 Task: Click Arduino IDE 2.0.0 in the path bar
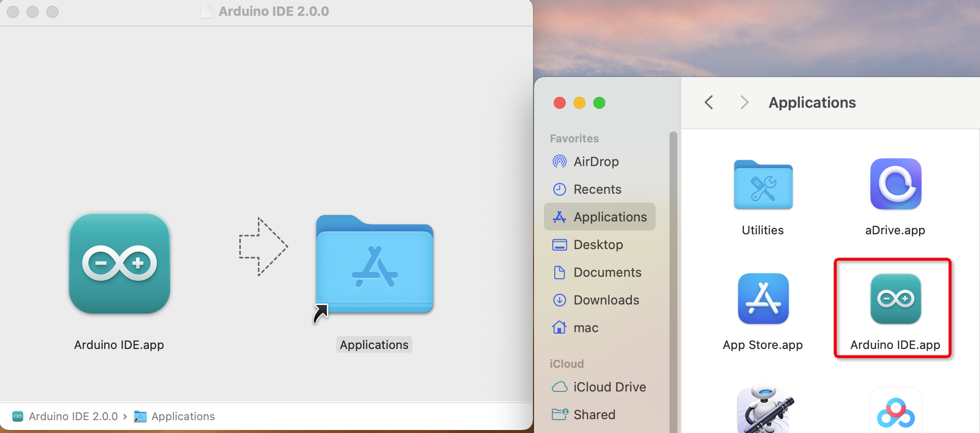coord(73,416)
